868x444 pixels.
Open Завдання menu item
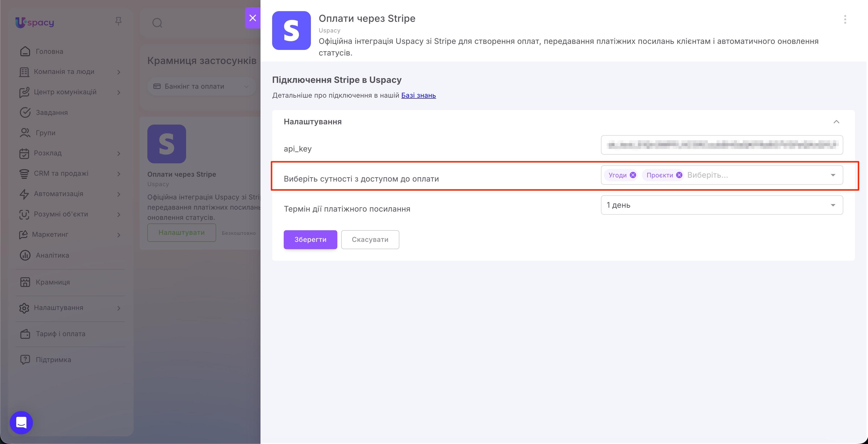coord(52,112)
